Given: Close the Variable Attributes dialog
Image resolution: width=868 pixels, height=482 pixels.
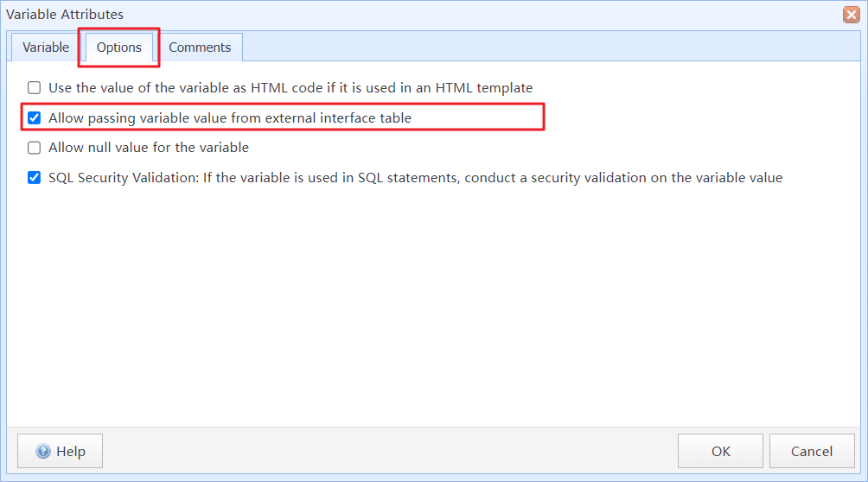Looking at the screenshot, I should 852,15.
